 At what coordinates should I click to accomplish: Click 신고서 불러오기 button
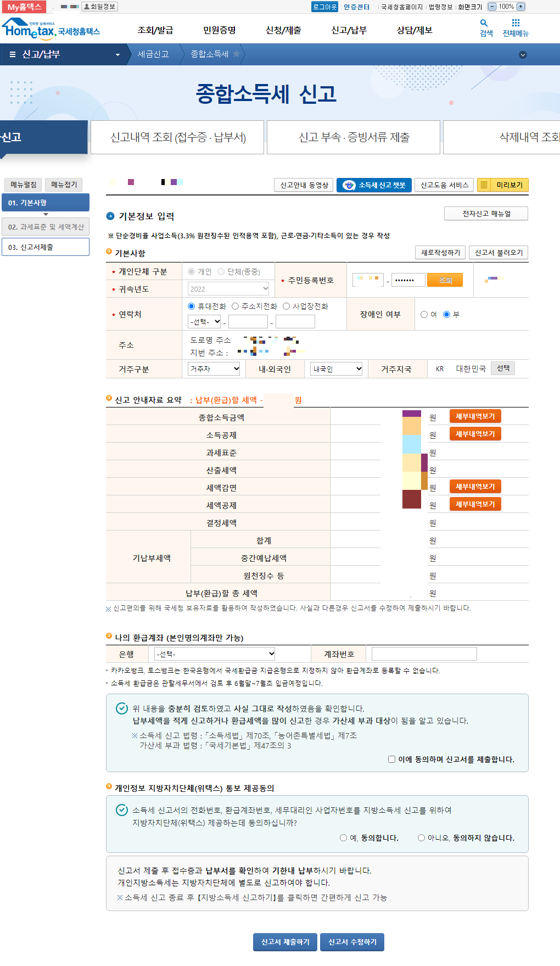point(499,253)
